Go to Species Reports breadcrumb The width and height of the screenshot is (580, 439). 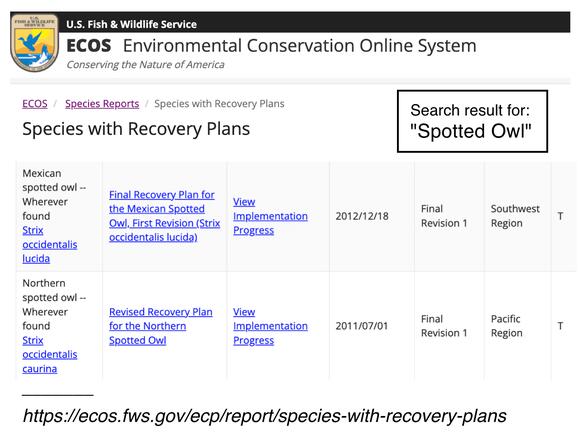pos(102,104)
